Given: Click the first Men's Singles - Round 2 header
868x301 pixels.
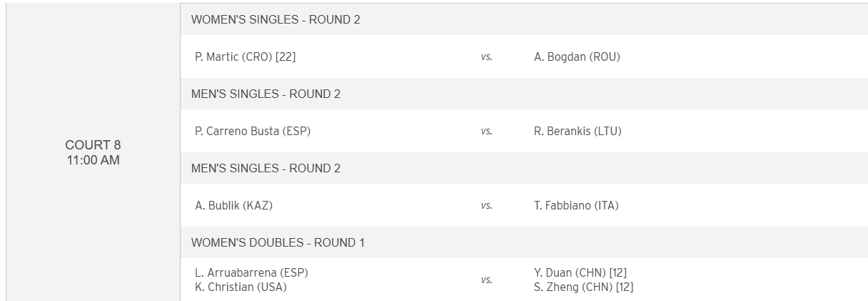Looking at the screenshot, I should [x=266, y=94].
